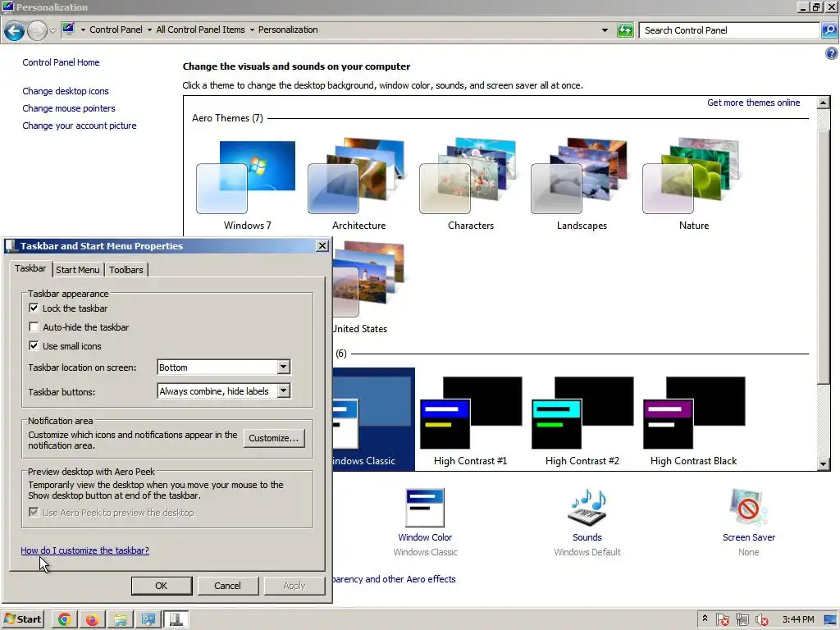Open Change desktop icons link

pyautogui.click(x=66, y=91)
